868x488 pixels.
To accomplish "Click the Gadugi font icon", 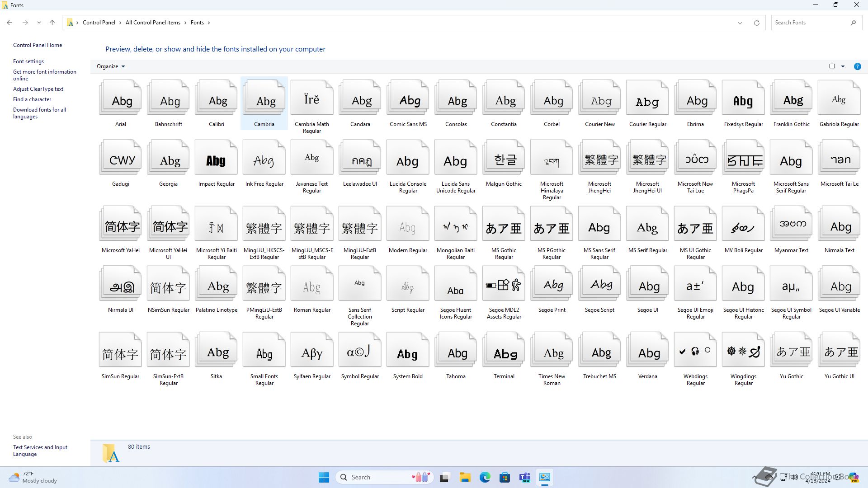I will (120, 157).
